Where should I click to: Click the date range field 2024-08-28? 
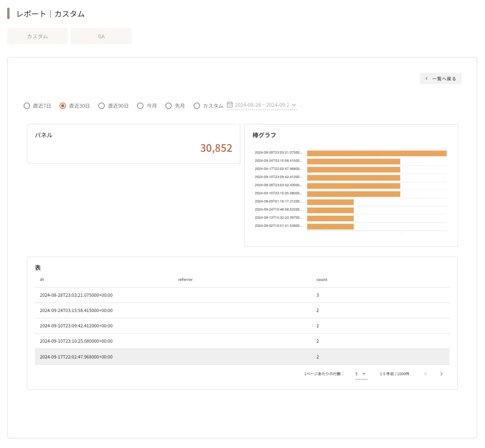tap(262, 105)
